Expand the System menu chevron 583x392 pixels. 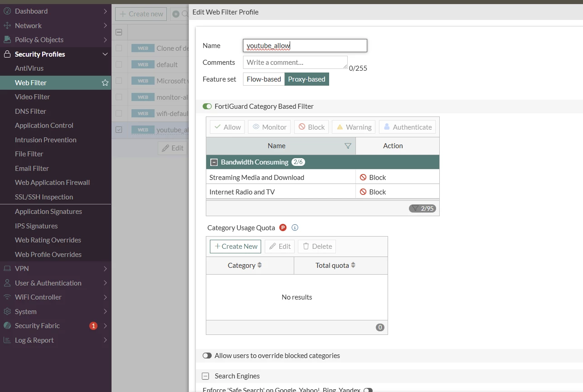[x=105, y=311]
